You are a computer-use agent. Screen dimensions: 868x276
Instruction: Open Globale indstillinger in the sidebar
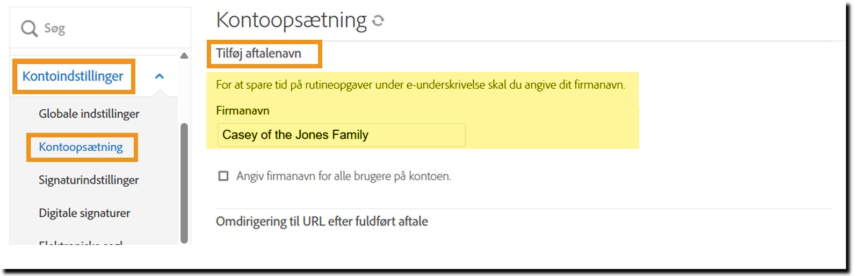click(89, 114)
